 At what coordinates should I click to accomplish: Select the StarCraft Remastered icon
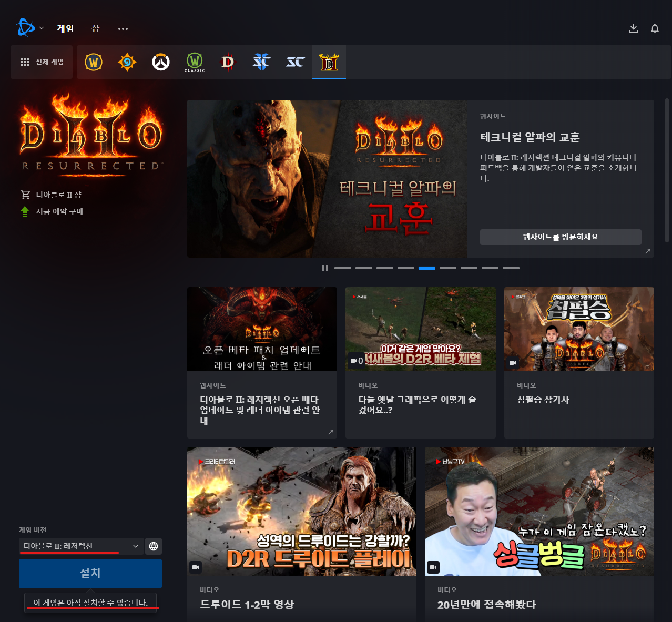296,62
